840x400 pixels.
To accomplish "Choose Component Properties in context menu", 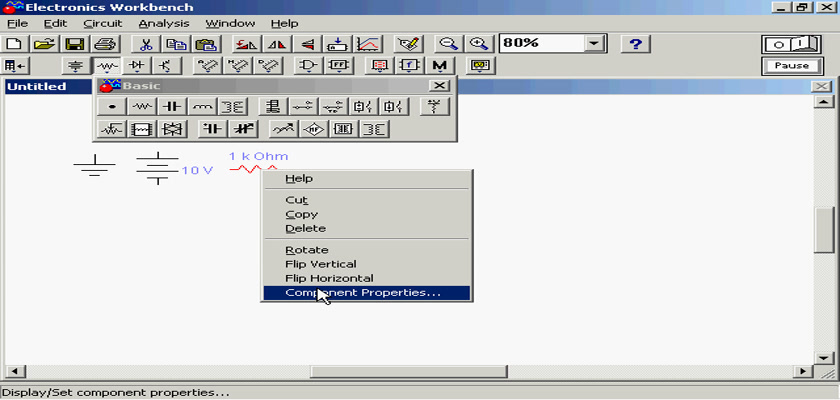I will [366, 293].
